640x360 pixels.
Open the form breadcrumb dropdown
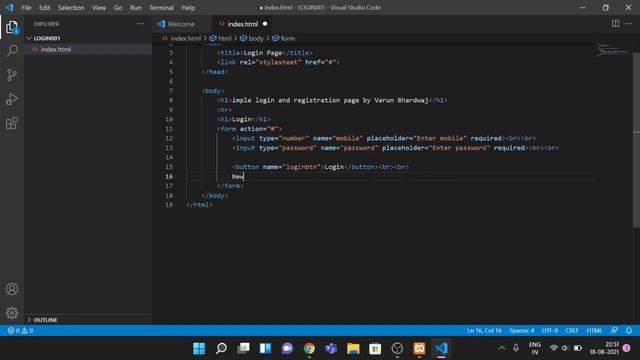[x=283, y=38]
